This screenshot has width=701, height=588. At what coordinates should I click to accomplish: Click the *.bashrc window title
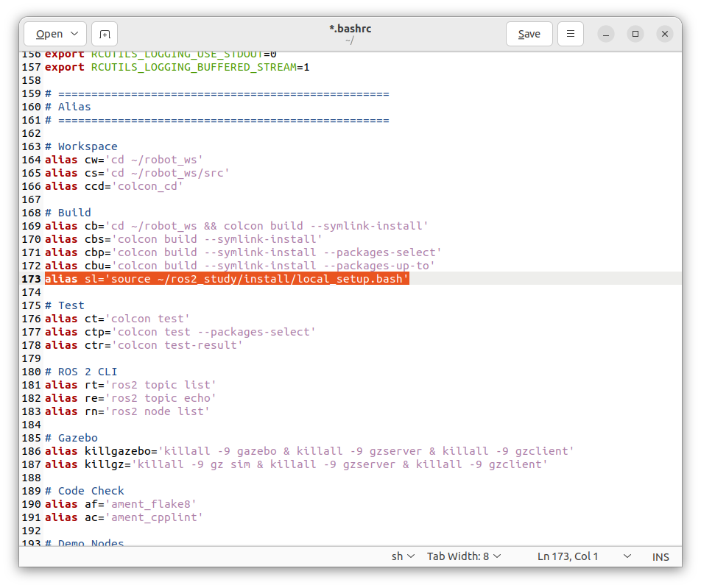click(x=350, y=29)
